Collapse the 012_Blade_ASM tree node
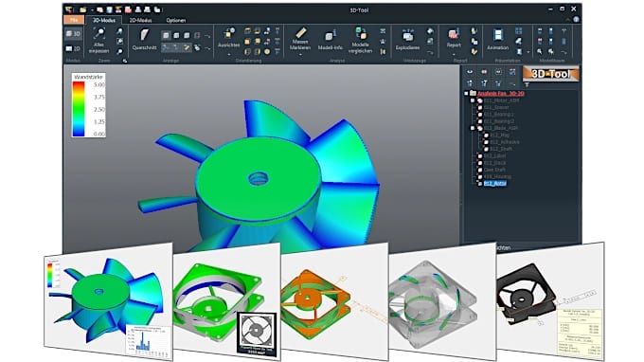The image size is (644, 362). (473, 128)
